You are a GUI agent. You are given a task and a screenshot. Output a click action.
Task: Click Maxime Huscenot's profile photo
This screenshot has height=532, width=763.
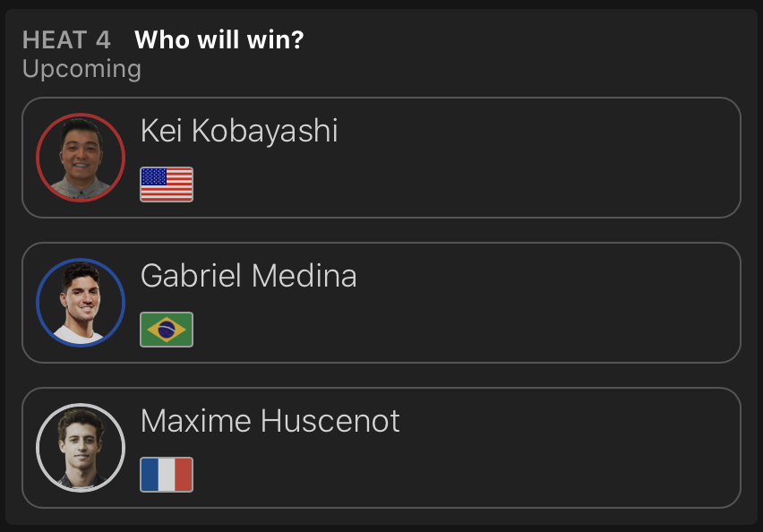coord(81,448)
